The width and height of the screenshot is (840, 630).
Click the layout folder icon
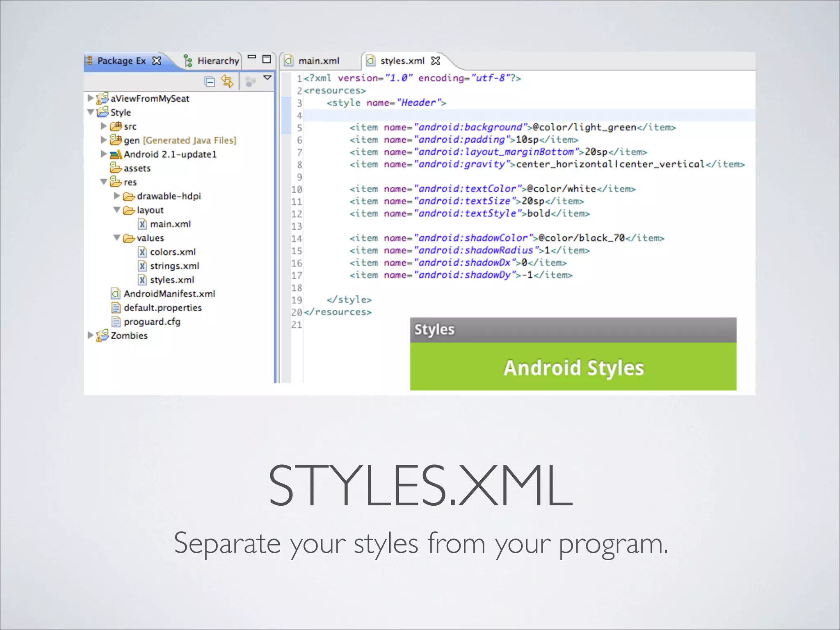[129, 210]
